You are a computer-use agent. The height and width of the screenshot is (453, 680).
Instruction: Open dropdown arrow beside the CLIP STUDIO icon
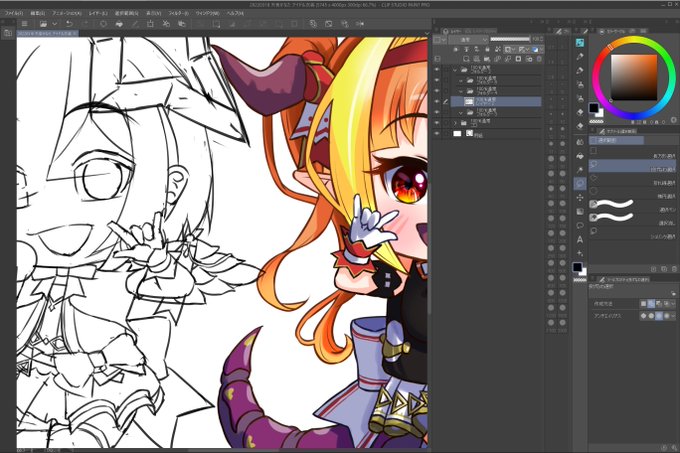click(55, 24)
